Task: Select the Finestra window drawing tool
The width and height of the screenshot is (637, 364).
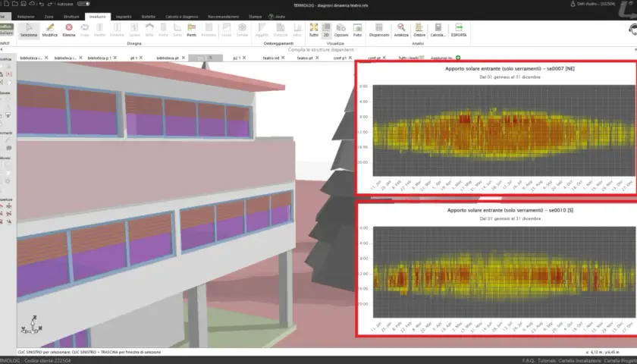Action: [x=117, y=30]
